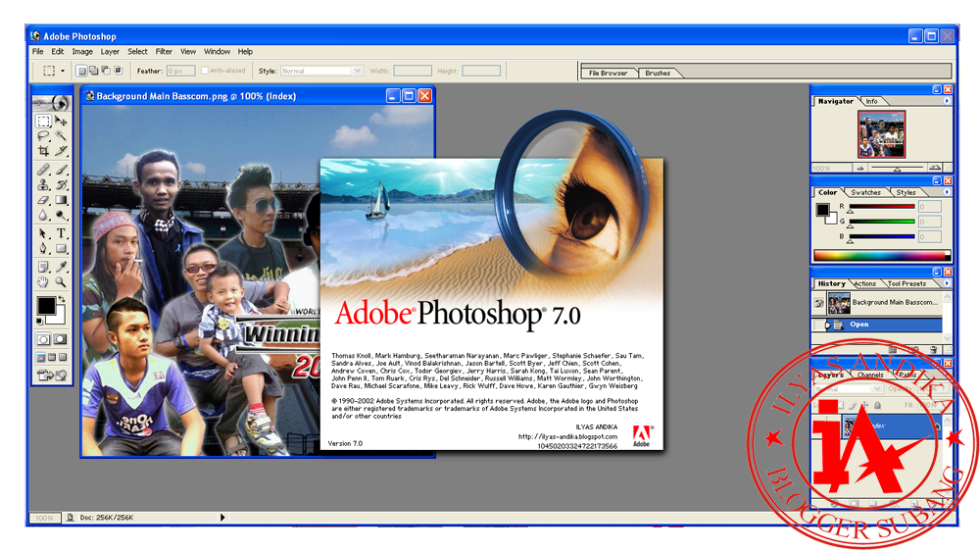Select the Gradient tool

[x=61, y=200]
